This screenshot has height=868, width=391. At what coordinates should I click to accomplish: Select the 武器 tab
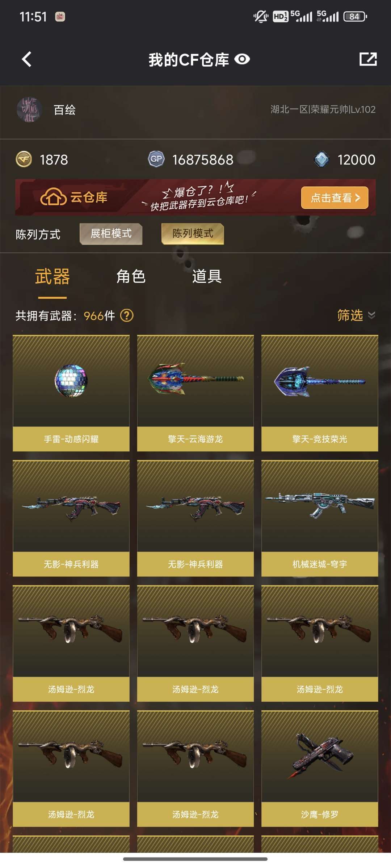52,277
